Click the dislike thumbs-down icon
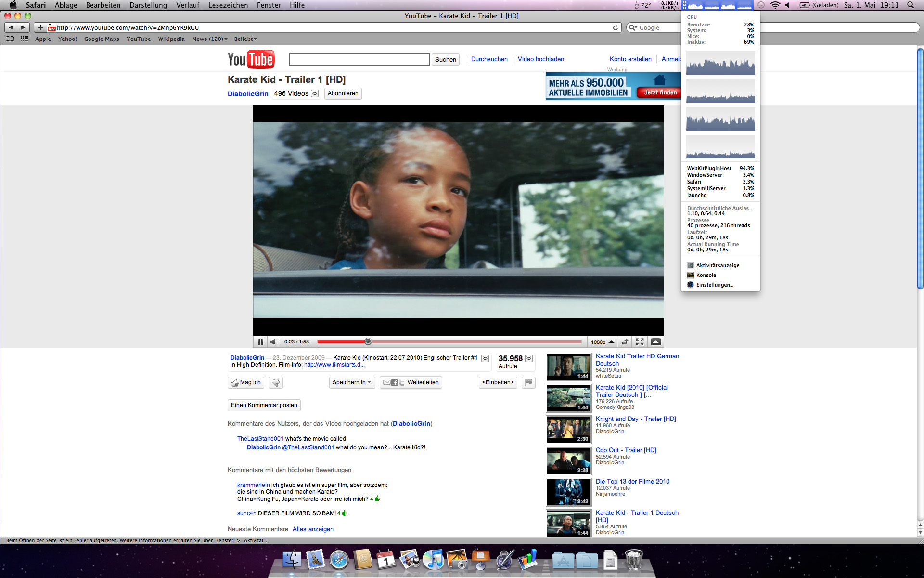Viewport: 924px width, 578px height. pos(276,382)
